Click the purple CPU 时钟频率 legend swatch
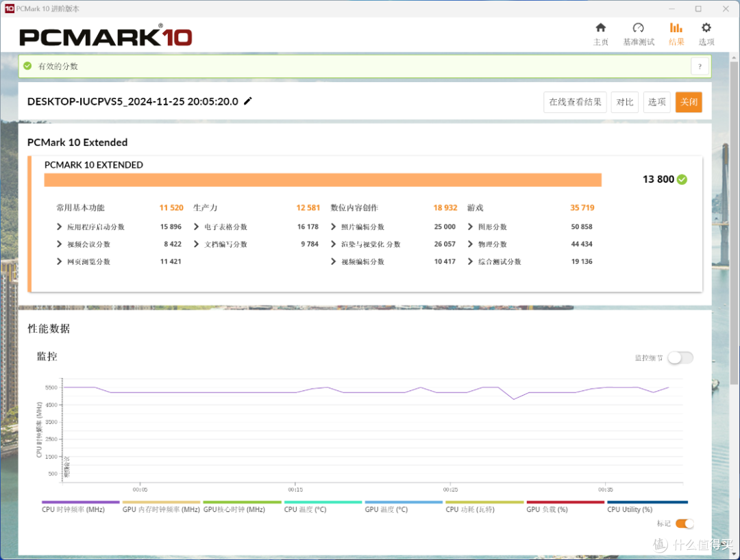The height and width of the screenshot is (560, 740). click(x=81, y=502)
